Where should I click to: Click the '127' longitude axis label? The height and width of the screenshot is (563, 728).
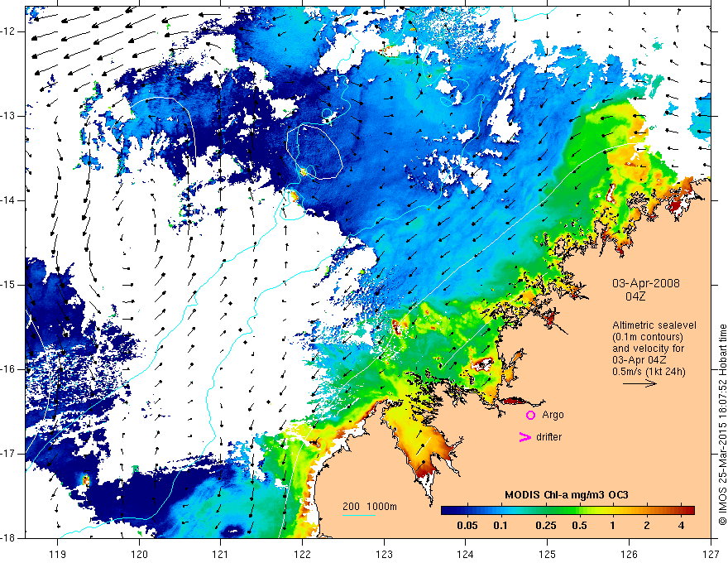pos(711,554)
